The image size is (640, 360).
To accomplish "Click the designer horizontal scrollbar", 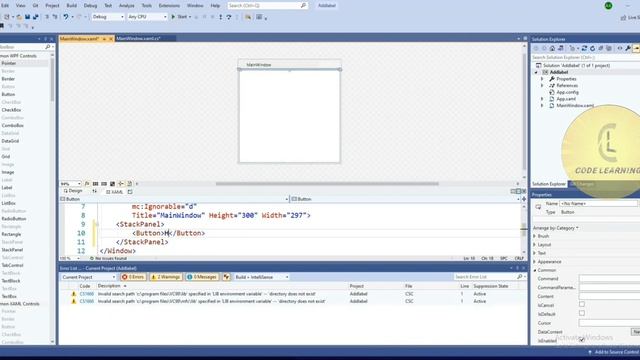I will pyautogui.click(x=327, y=184).
